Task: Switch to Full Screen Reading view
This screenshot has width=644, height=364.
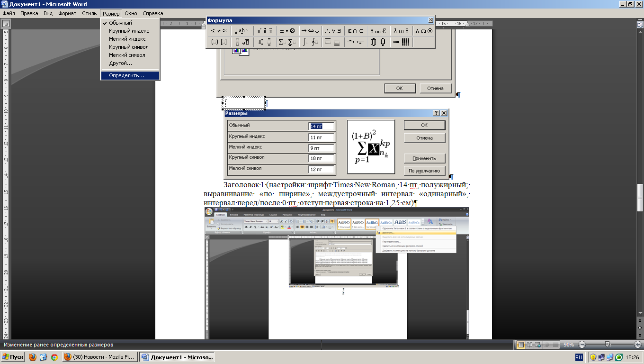Action: tap(530, 345)
